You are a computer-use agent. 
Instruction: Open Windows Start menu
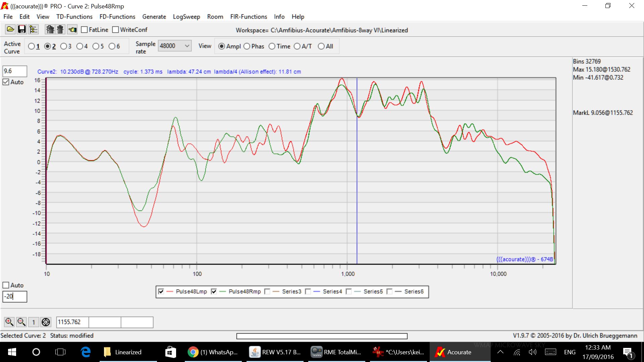click(12, 352)
